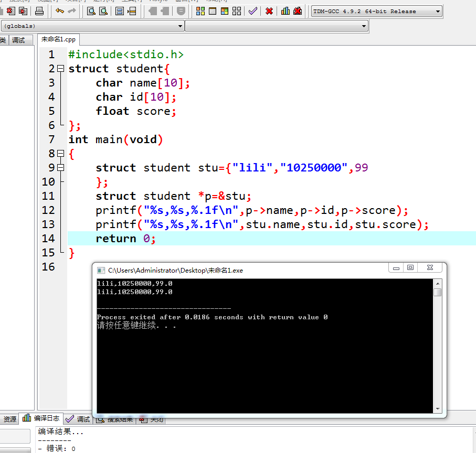Image resolution: width=476 pixels, height=453 pixels.
Task: Click the console title path text
Action: (175, 271)
